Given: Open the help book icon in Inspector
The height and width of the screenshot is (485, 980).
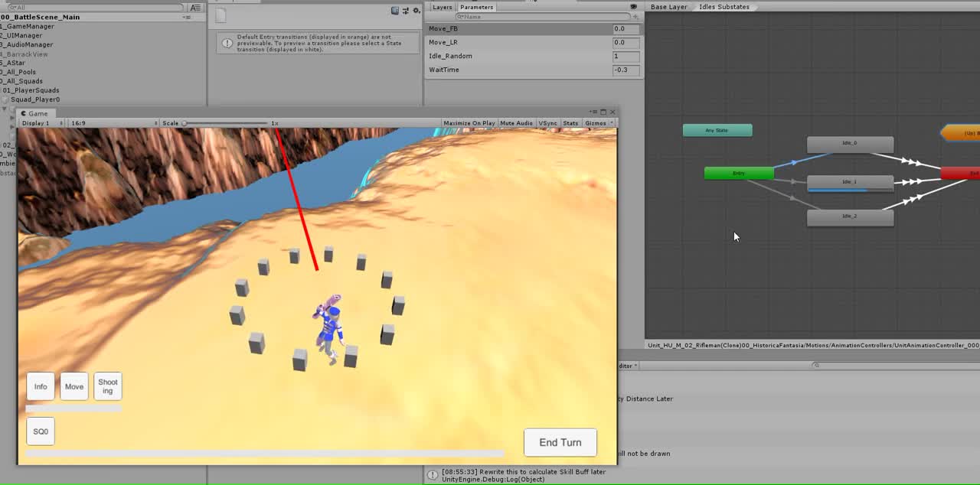Looking at the screenshot, I should (x=395, y=11).
